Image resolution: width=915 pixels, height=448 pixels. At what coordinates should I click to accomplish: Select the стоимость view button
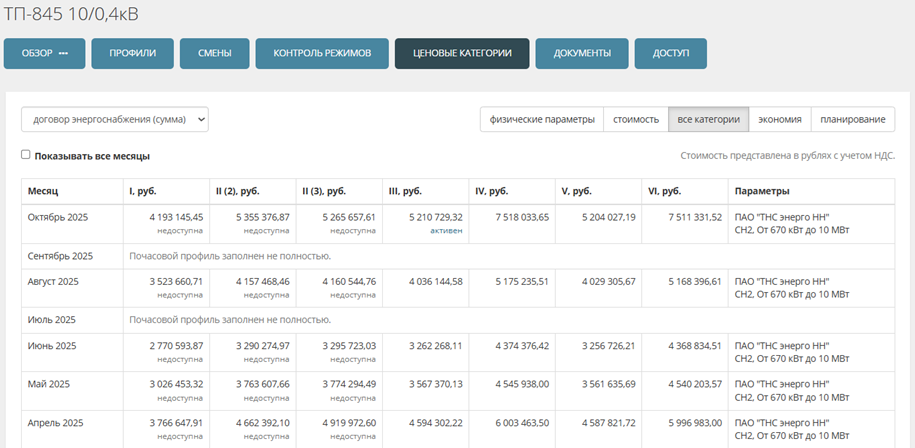(635, 119)
